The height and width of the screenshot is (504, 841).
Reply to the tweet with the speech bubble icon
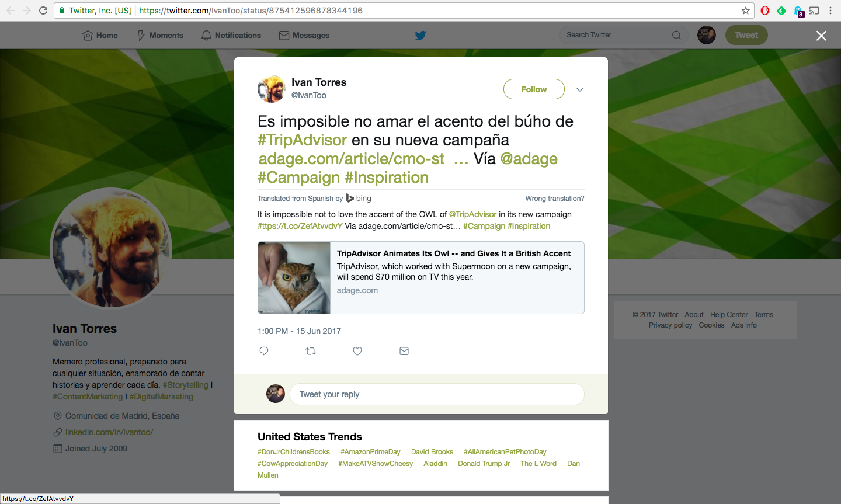pos(264,351)
